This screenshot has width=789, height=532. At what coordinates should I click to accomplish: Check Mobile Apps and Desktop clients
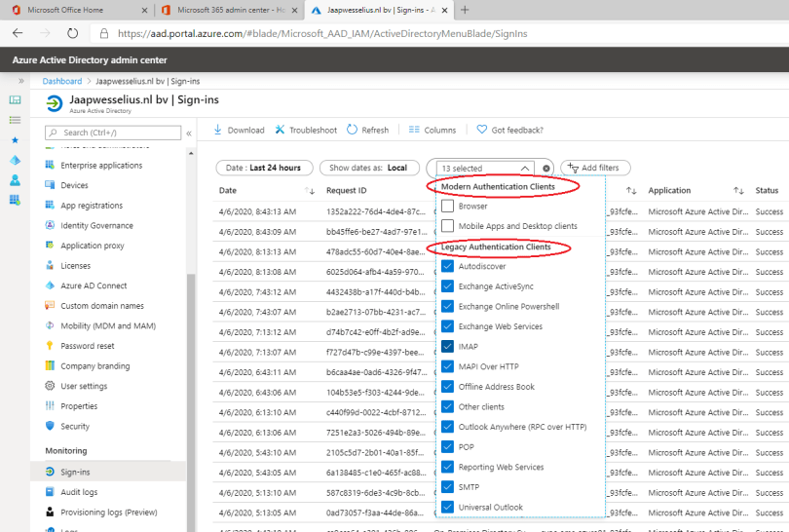[447, 226]
